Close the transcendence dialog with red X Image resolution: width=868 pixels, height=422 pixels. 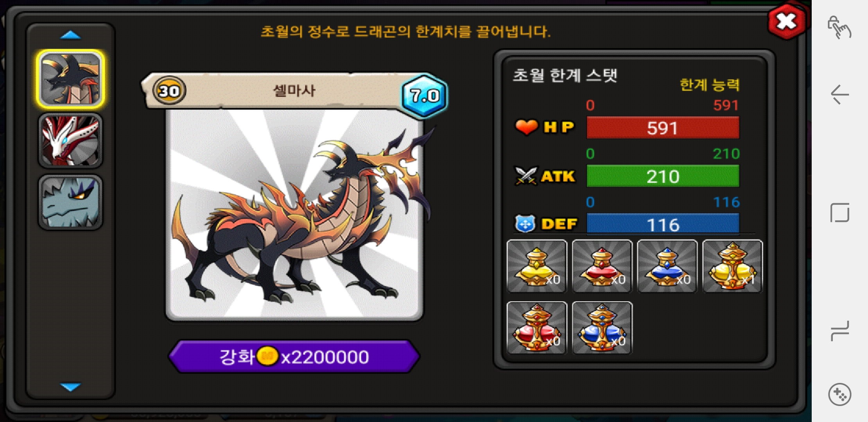787,21
